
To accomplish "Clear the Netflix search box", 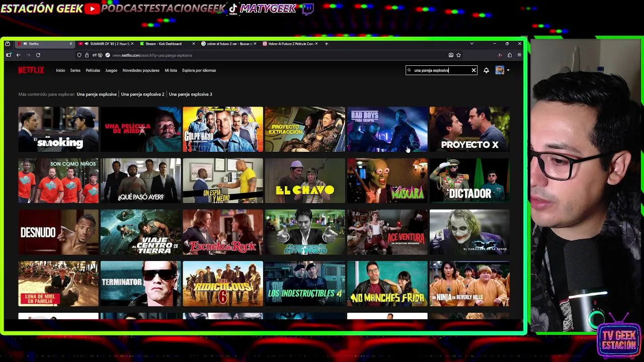I will click(x=473, y=70).
